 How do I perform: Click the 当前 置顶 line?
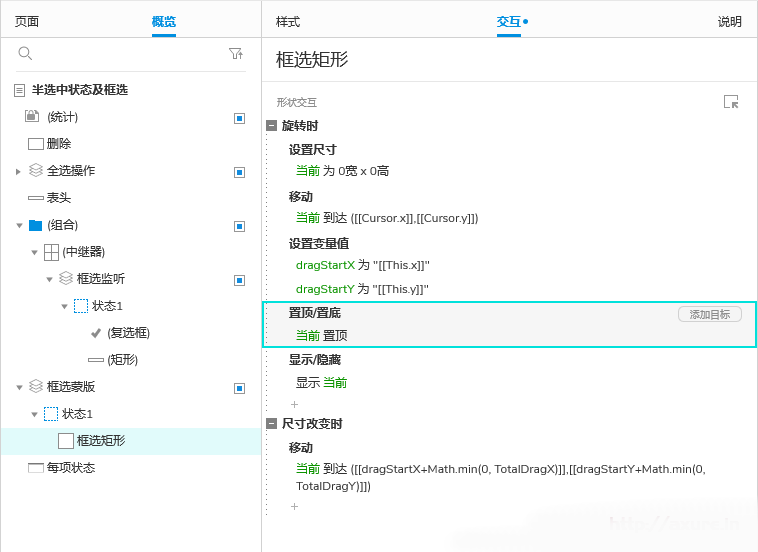click(x=321, y=335)
